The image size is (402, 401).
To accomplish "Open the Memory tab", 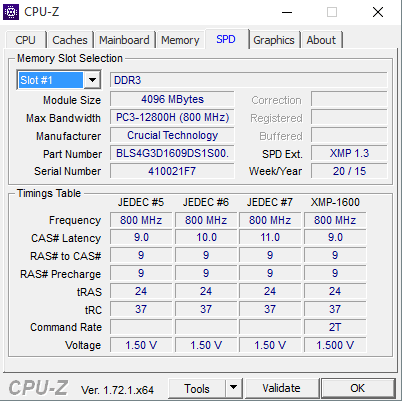I will [180, 40].
